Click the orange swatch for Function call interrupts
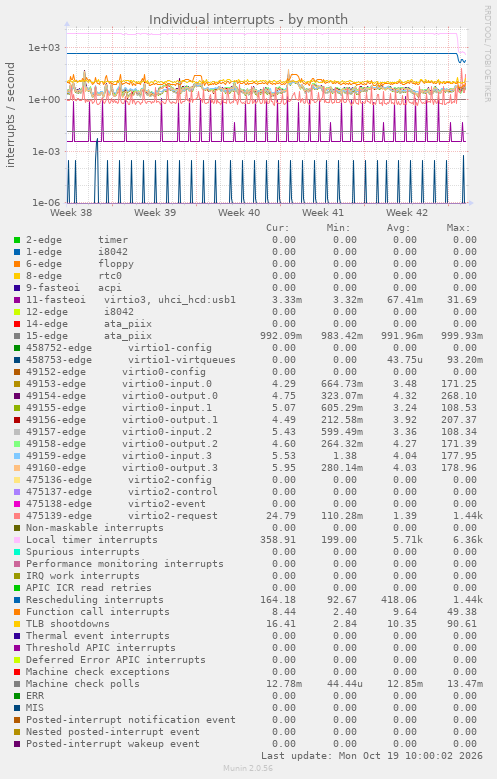The height and width of the screenshot is (779, 497). click(x=17, y=612)
